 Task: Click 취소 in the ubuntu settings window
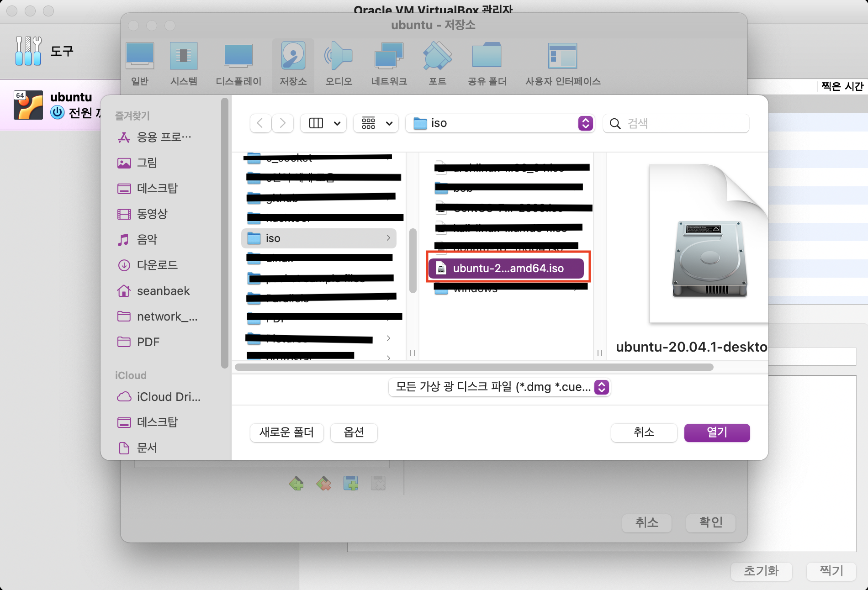[647, 522]
